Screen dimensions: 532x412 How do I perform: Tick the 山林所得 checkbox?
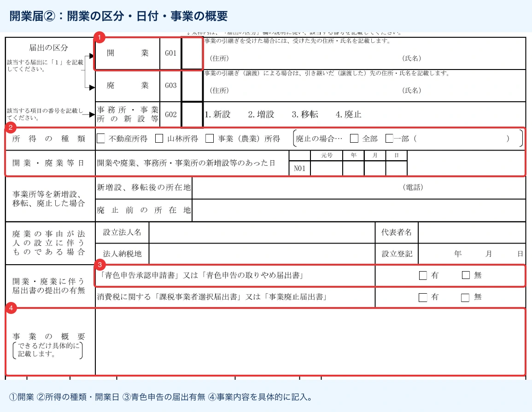coord(159,139)
